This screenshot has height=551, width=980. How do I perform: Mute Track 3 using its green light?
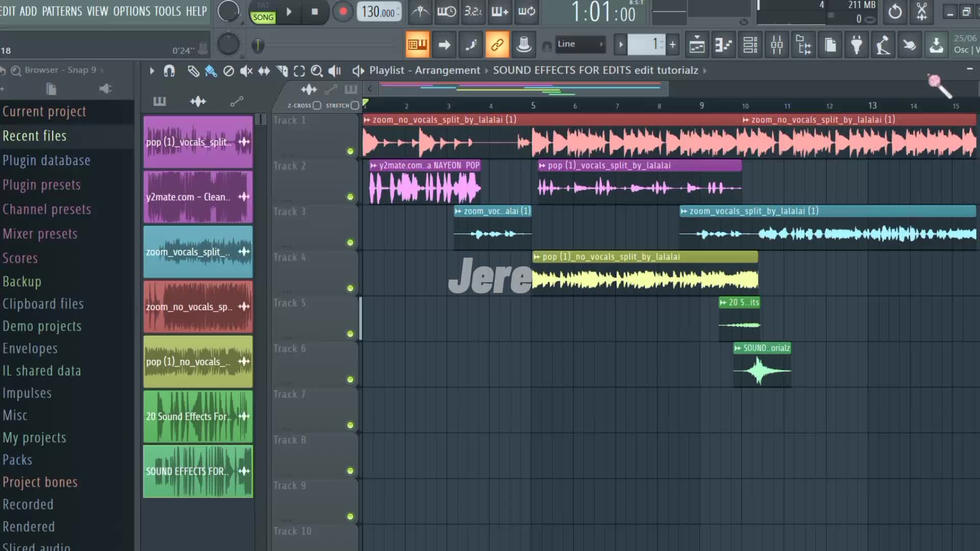pyautogui.click(x=350, y=242)
